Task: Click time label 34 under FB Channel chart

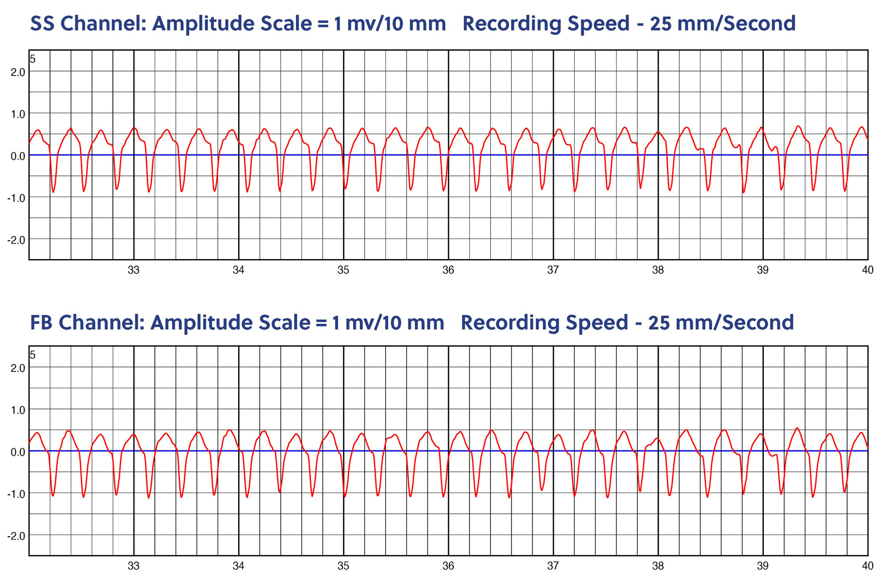Action: click(x=239, y=566)
